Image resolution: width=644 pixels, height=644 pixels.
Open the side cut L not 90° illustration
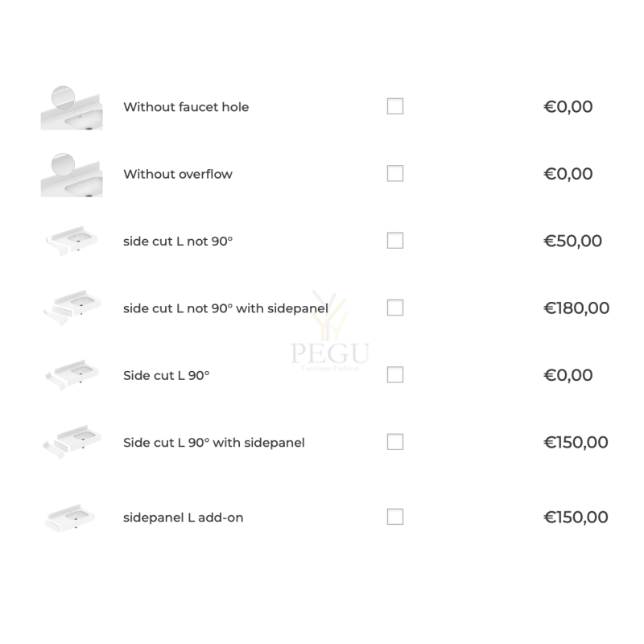click(x=72, y=240)
